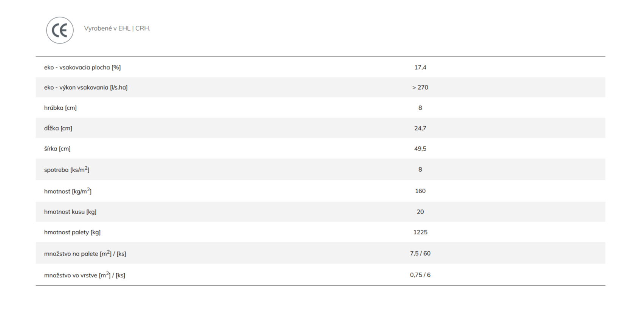This screenshot has width=644, height=313.
Task: Select the 20 piece weight value
Action: pos(420,212)
